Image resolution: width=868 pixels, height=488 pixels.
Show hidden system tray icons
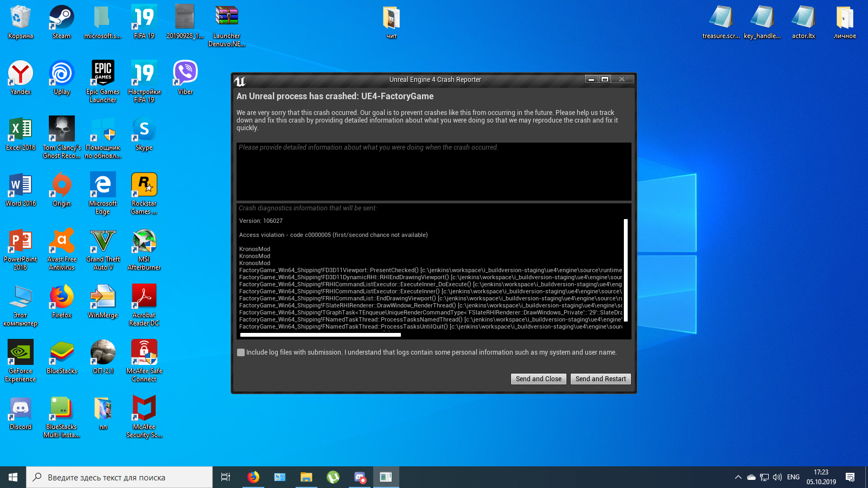[738, 477]
